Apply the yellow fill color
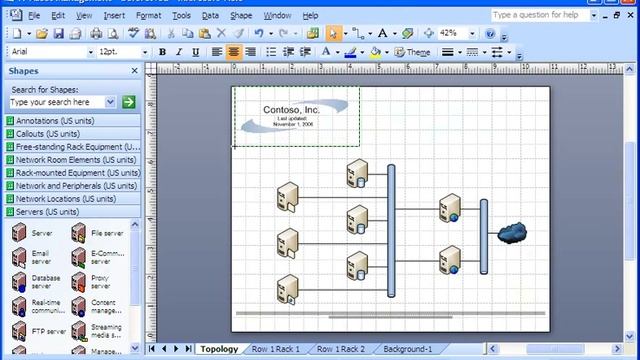This screenshot has height=360, width=640. click(375, 52)
